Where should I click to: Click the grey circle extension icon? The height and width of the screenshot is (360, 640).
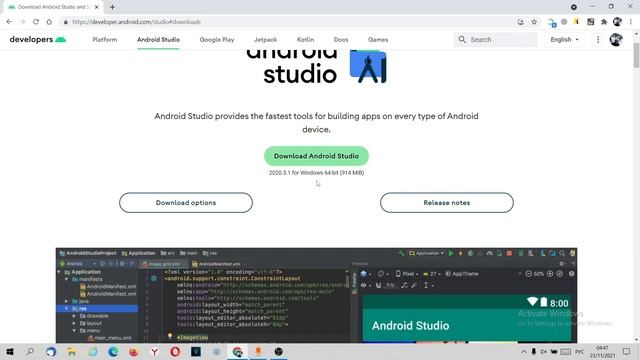[x=564, y=22]
